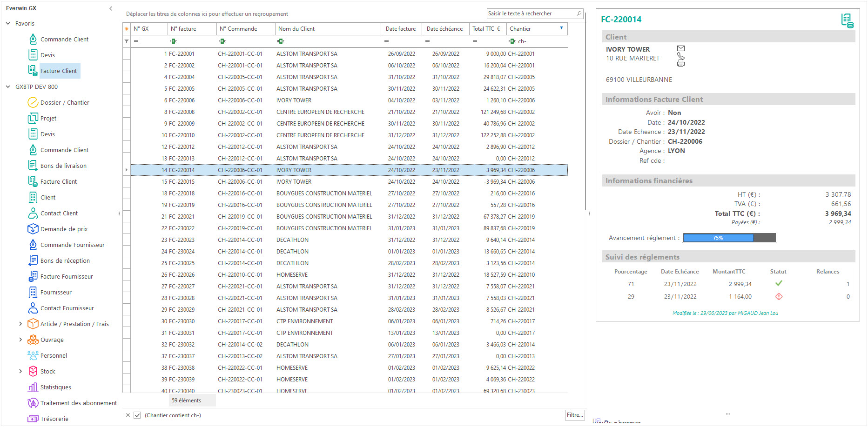This screenshot has width=868, height=427.
Task: Open filter operator for N° facture column
Action: [x=174, y=41]
